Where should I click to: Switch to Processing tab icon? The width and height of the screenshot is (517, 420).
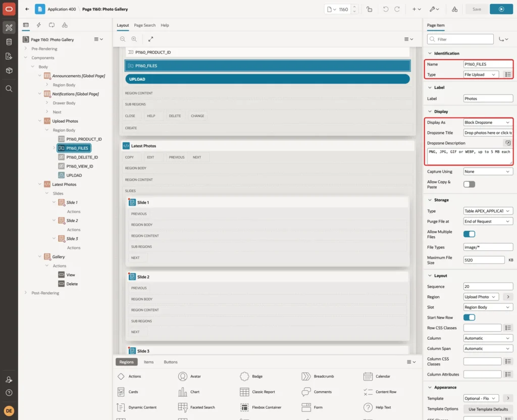click(x=52, y=25)
